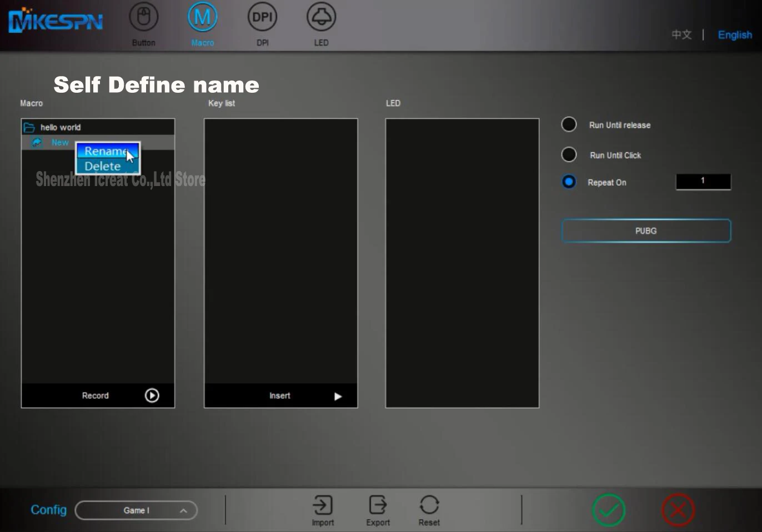Viewport: 762px width, 532px height.
Task: Open the DPI settings icon
Action: 262,18
